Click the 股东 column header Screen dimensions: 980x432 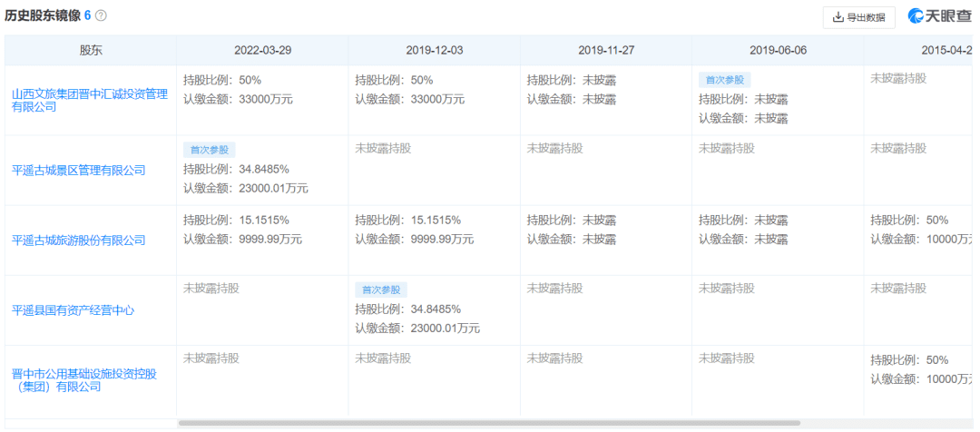tap(91, 51)
